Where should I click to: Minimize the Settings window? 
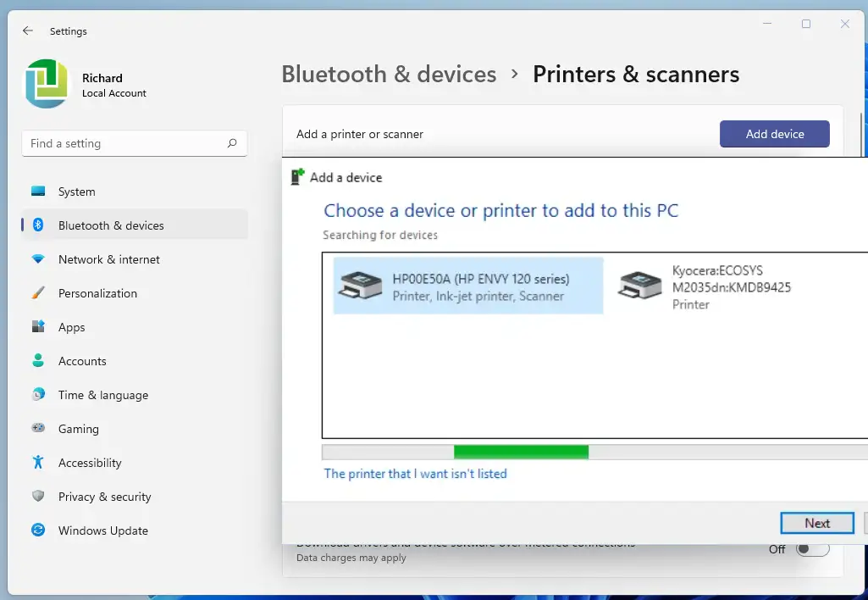point(767,24)
